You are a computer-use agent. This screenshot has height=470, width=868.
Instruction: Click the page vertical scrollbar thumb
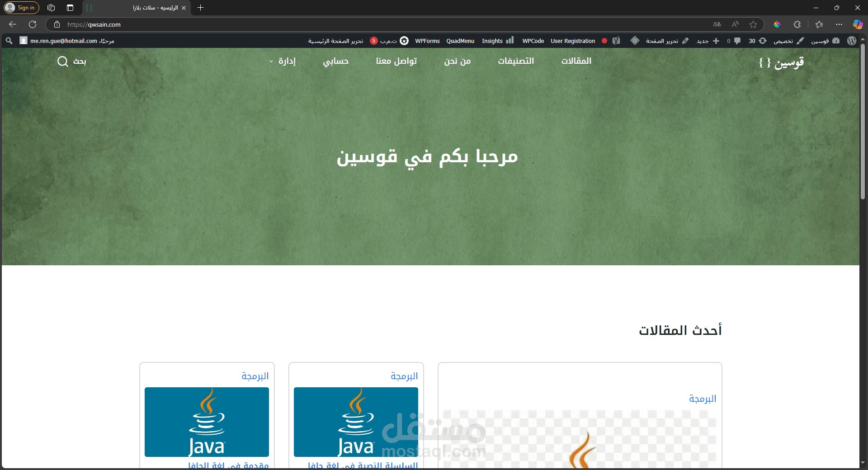(x=863, y=121)
